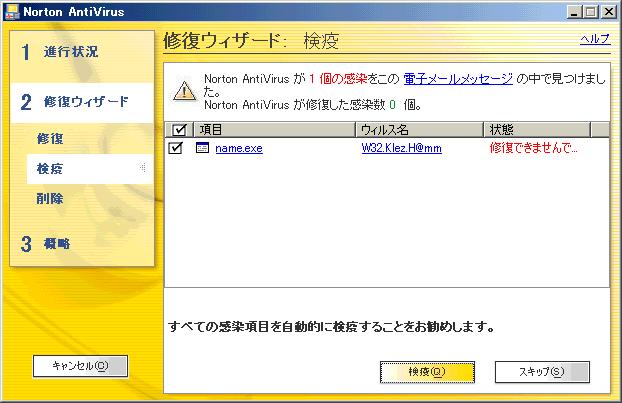Toggle the select-all checkbox in header
Screen dimensions: 622x403
click(x=179, y=130)
